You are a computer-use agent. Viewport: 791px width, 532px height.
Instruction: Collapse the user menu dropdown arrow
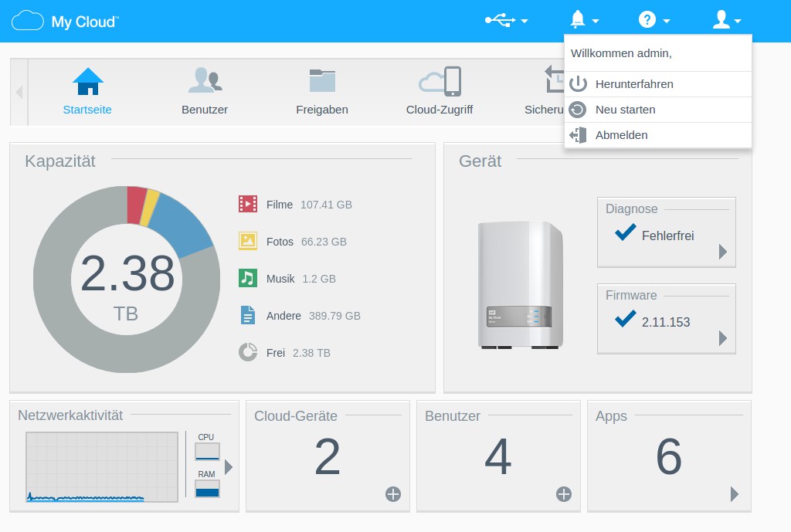click(x=738, y=21)
